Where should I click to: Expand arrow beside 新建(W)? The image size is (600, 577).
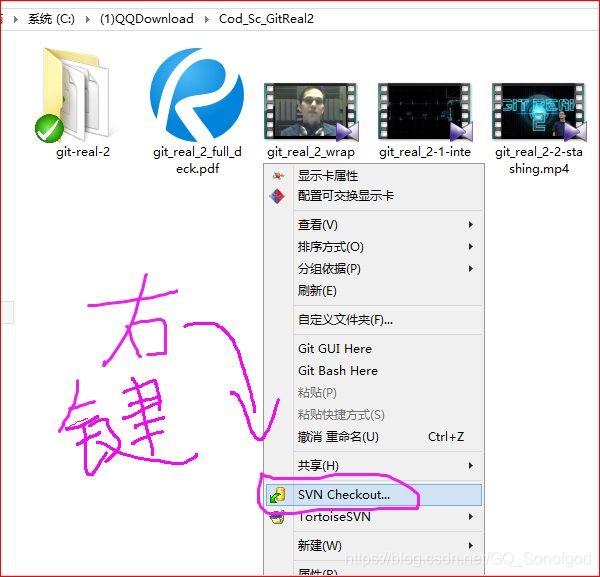[x=471, y=546]
